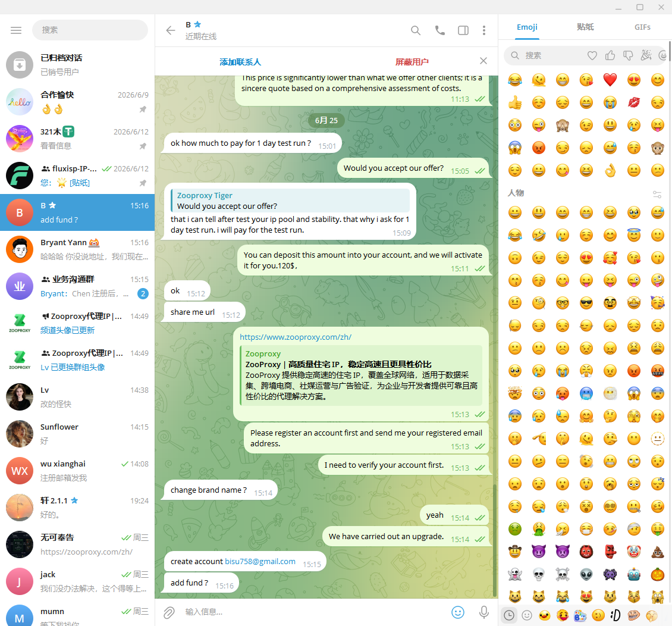The height and width of the screenshot is (626, 672).
Task: Insert the robot face emoji
Action: pyautogui.click(x=633, y=574)
